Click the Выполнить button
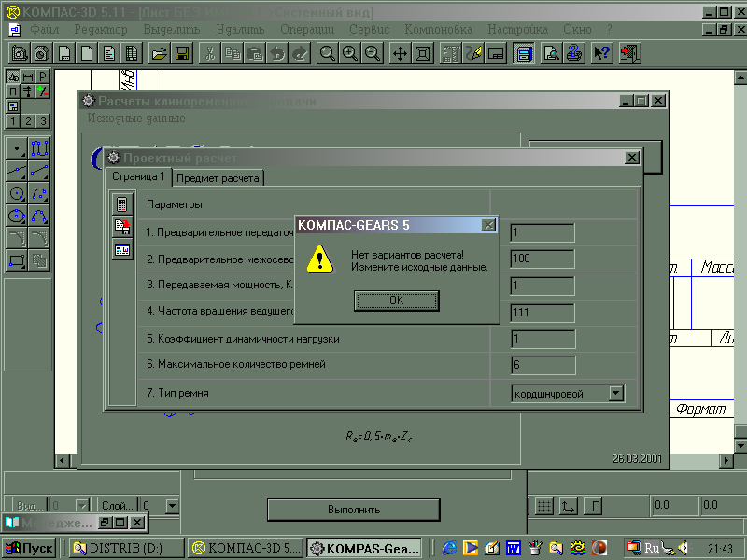This screenshot has width=747, height=560. point(354,510)
